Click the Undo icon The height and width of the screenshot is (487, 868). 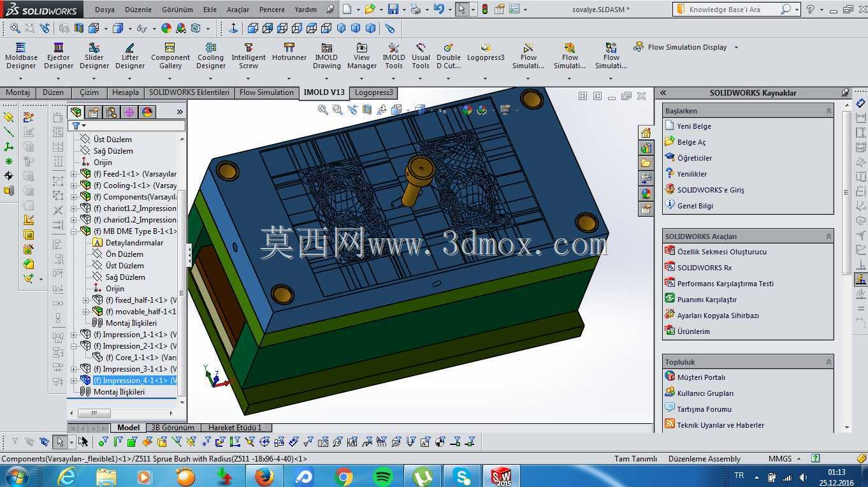point(438,10)
